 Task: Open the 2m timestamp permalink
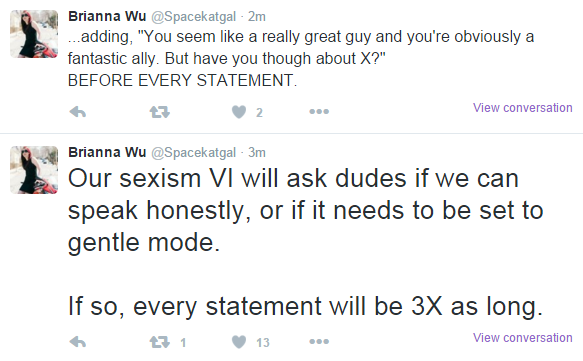pos(257,17)
